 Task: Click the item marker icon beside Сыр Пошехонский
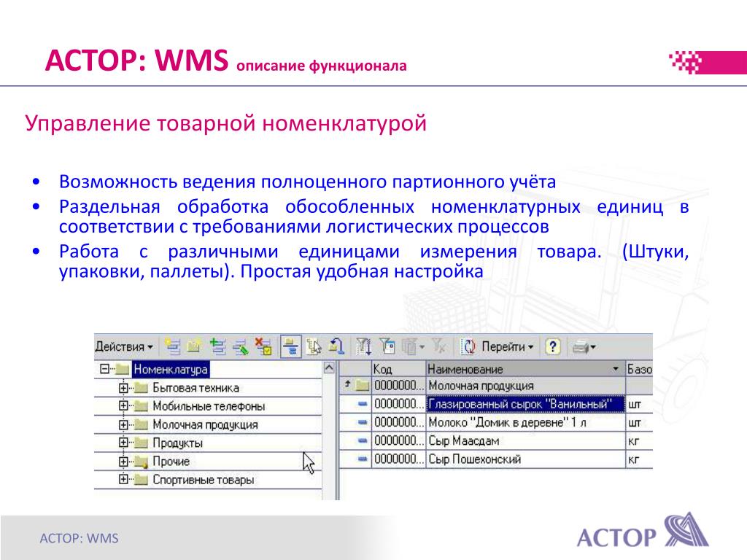(x=363, y=459)
